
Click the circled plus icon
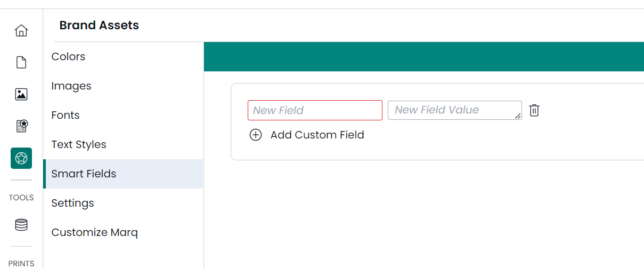pyautogui.click(x=256, y=135)
